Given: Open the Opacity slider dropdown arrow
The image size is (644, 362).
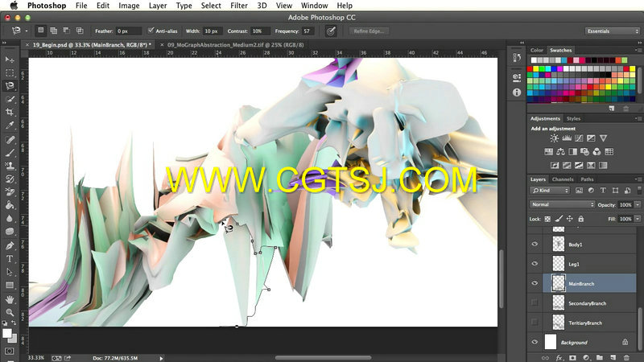Looking at the screenshot, I should (638, 204).
